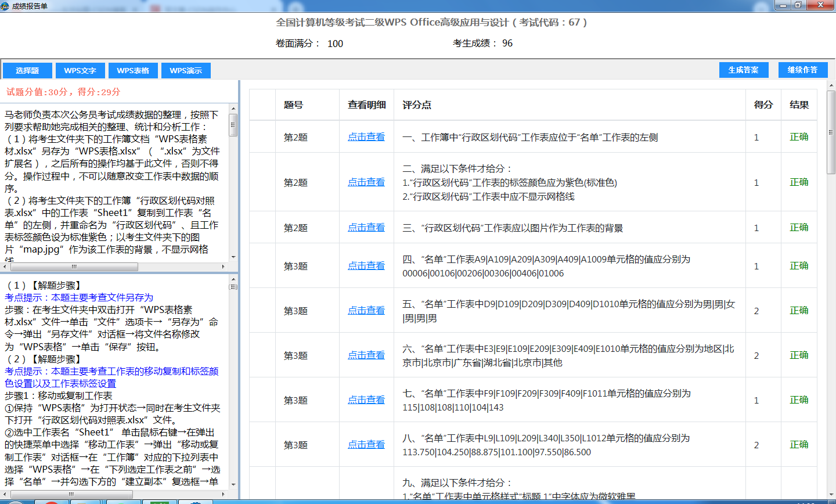836x504 pixels.
Task: Open the WPS演示 tab
Action: pyautogui.click(x=186, y=70)
